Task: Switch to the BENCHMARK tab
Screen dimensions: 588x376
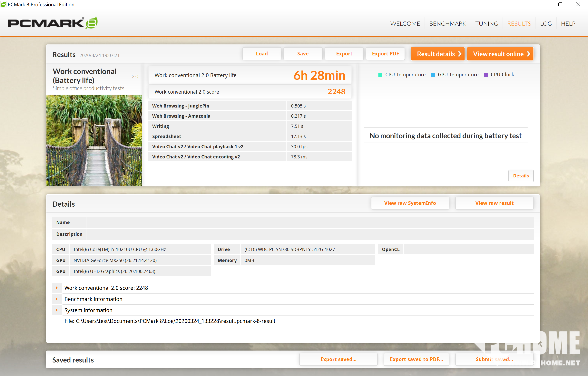Action: pyautogui.click(x=447, y=24)
